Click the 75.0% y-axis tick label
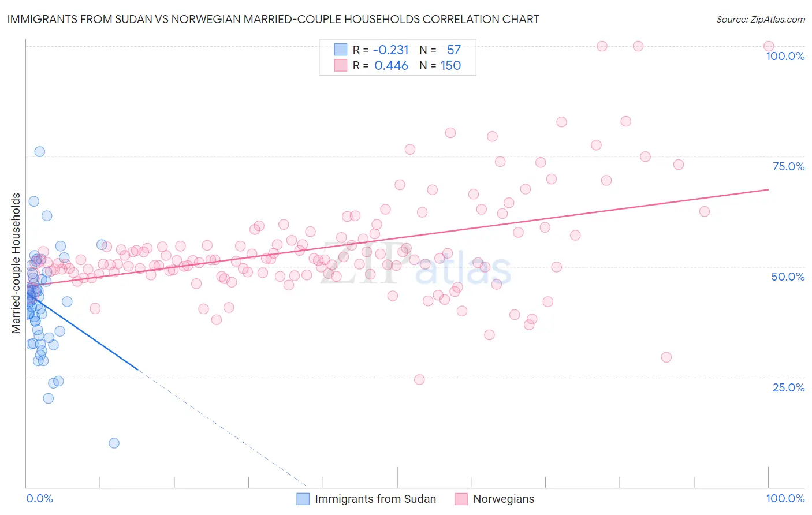Image resolution: width=812 pixels, height=515 pixels. click(788, 166)
